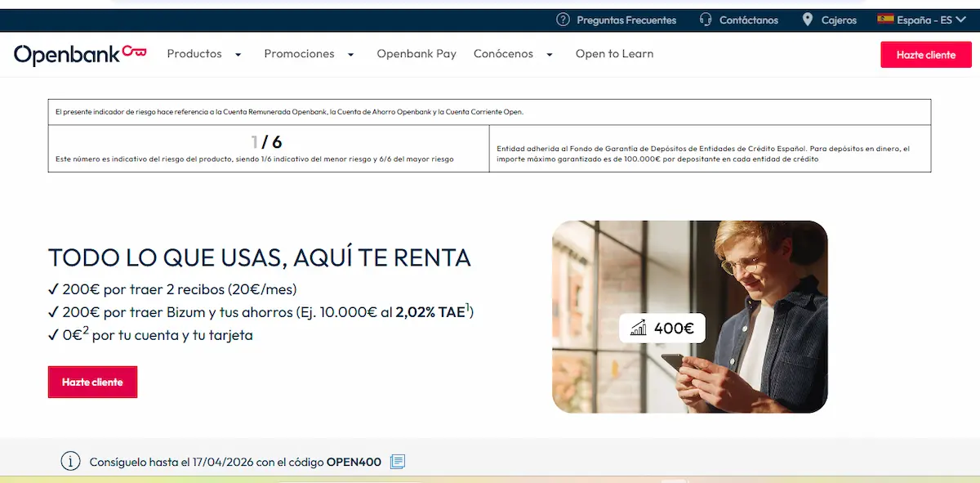The width and height of the screenshot is (980, 483).
Task: Expand the Promociones menu arrow
Action: [350, 55]
